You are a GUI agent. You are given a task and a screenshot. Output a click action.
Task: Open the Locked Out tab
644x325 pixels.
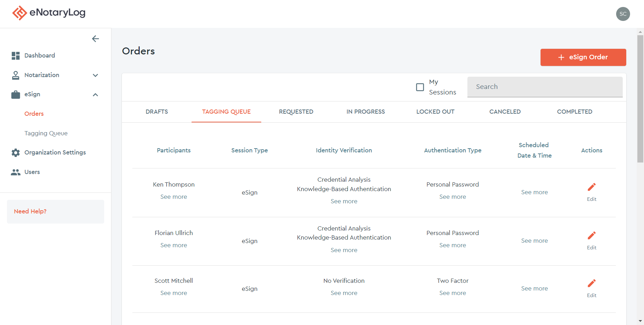point(435,112)
